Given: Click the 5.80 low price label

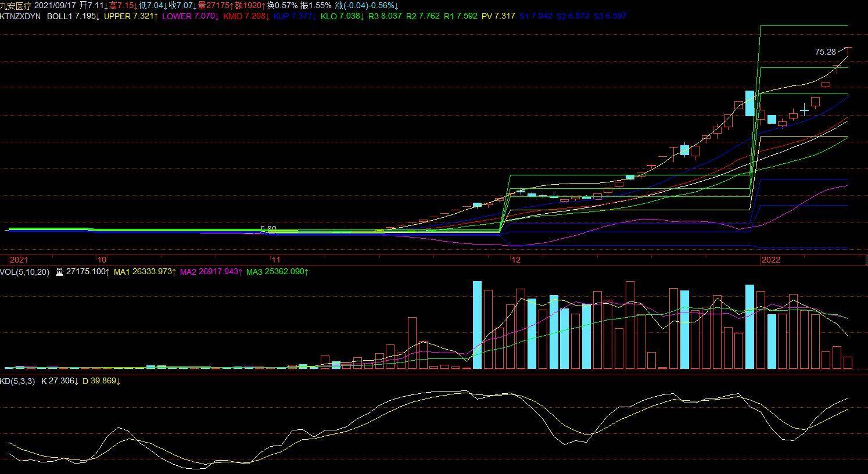Looking at the screenshot, I should coord(268,229).
